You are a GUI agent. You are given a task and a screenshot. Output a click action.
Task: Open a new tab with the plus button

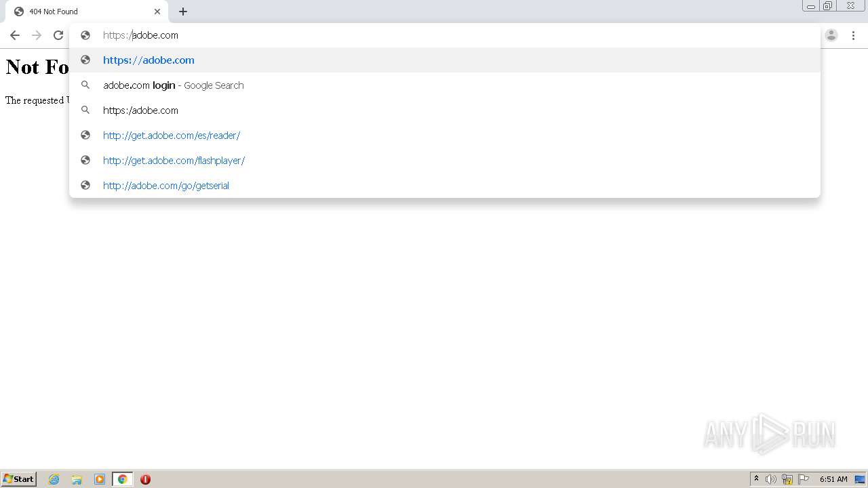coord(183,12)
